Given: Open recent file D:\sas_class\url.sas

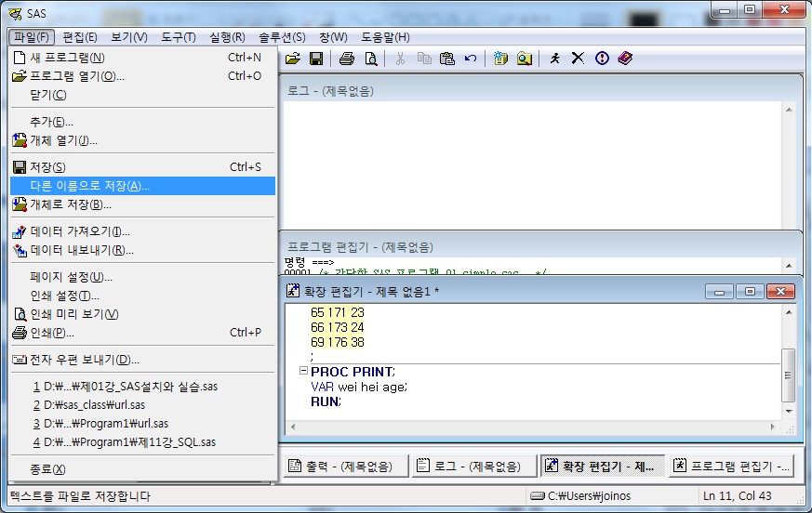Looking at the screenshot, I should [x=142, y=405].
